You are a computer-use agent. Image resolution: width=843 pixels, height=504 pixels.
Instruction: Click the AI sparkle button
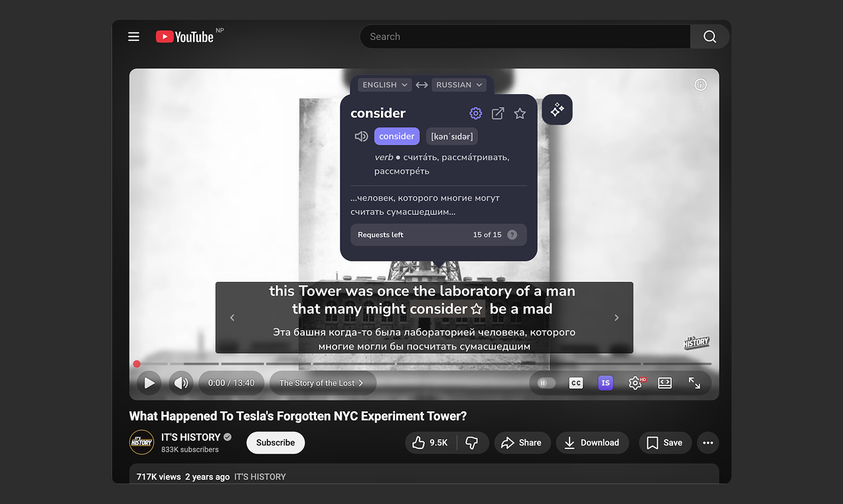[x=557, y=109]
